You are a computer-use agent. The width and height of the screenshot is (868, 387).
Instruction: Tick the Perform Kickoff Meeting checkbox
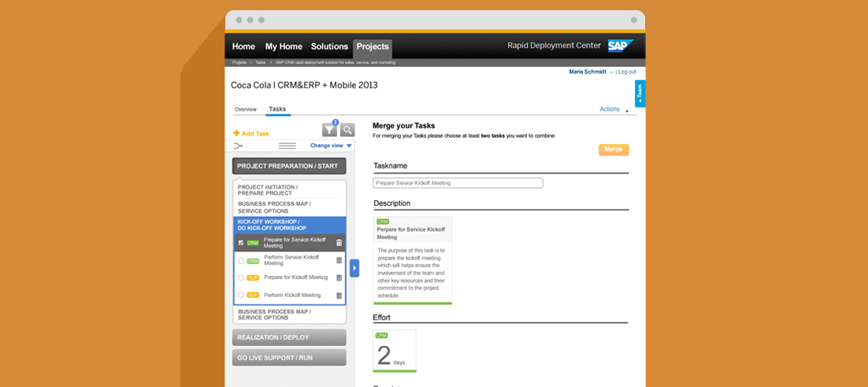241,295
